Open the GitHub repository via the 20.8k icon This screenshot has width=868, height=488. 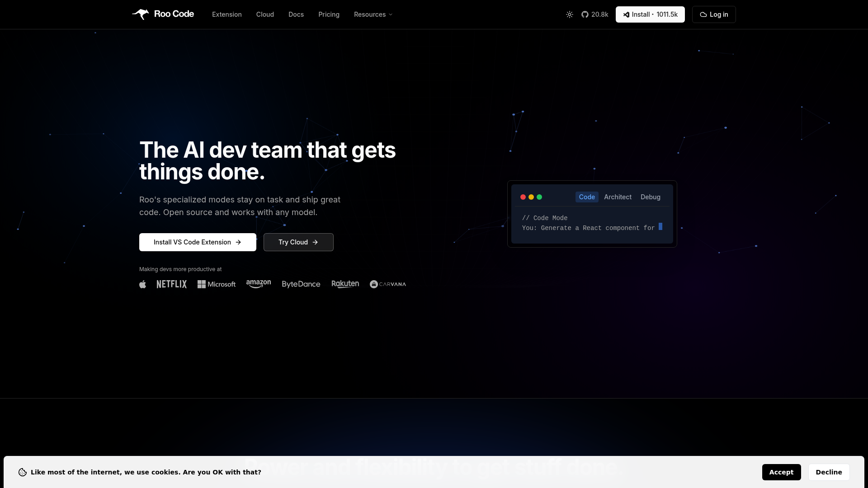(585, 14)
